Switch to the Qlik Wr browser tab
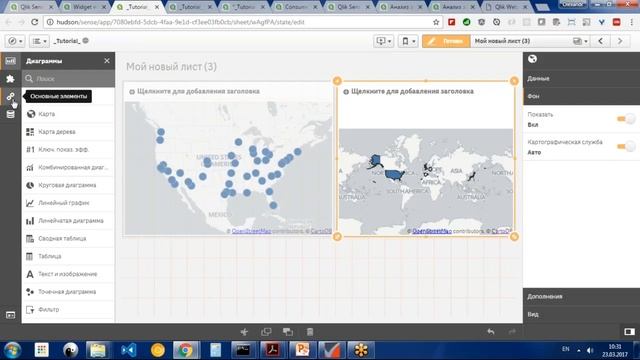Viewport: 640px width, 360px height. [x=507, y=7]
